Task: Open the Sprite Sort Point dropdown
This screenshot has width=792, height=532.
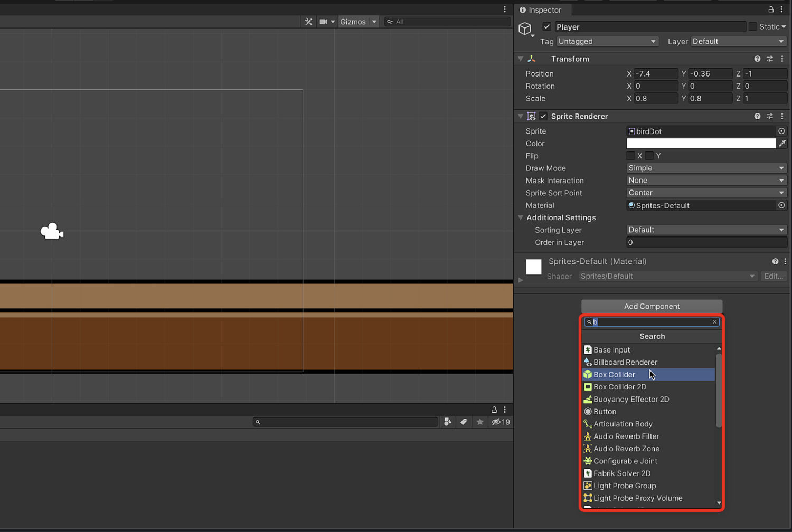Action: coord(706,193)
